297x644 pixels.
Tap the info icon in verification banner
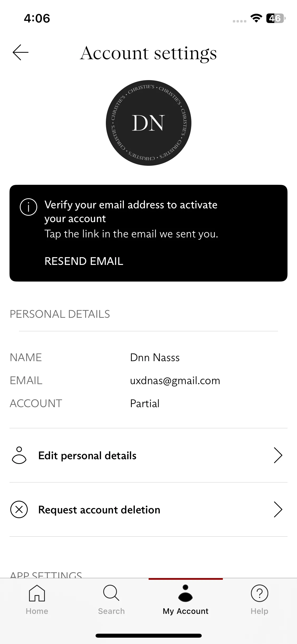pos(29,207)
